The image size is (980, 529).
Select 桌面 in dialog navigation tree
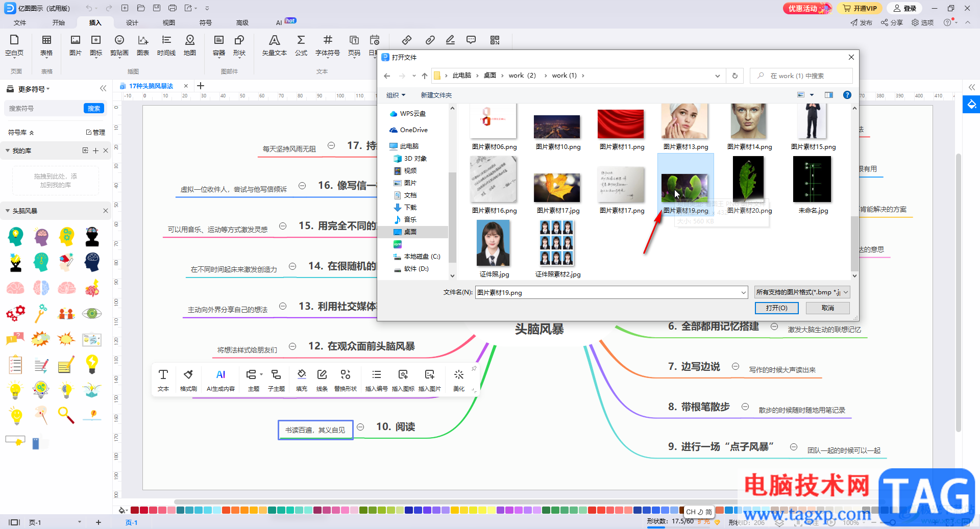(x=410, y=232)
